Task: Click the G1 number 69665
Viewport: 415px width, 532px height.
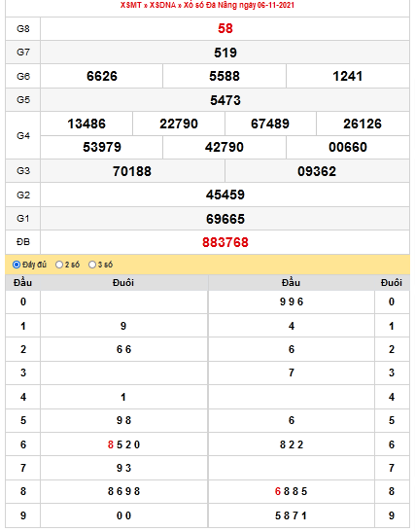Action: [x=225, y=219]
